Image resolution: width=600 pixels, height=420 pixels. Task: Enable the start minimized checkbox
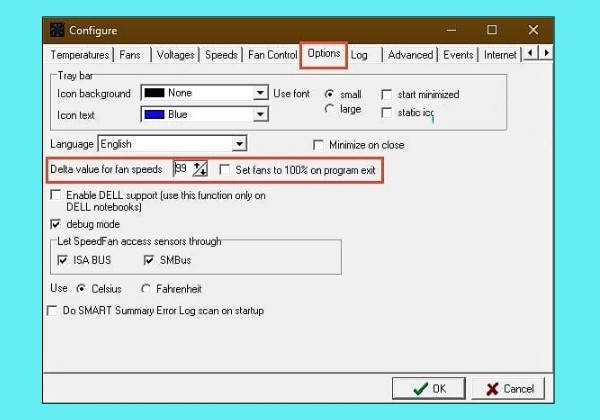tap(387, 94)
